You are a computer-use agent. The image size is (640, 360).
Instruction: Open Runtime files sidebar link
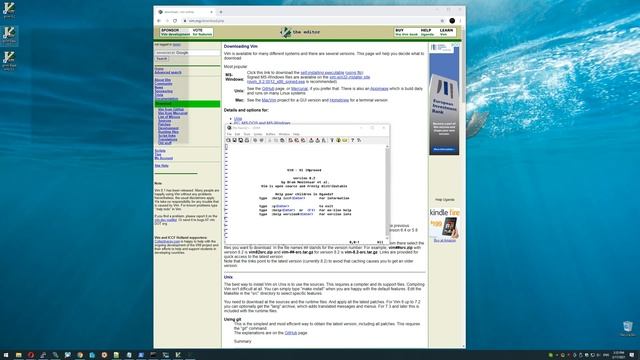(168, 132)
